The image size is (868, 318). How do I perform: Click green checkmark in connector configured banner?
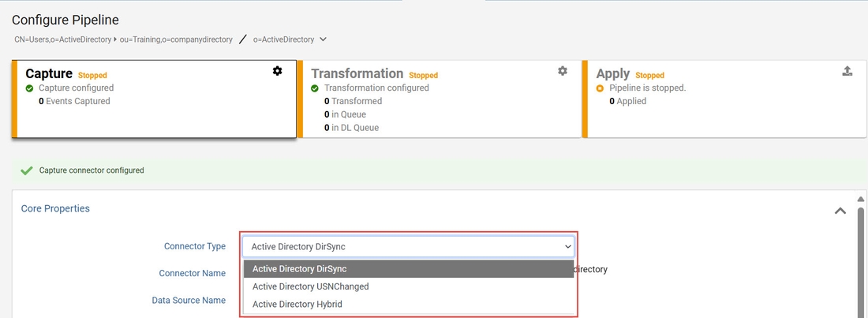[x=27, y=170]
